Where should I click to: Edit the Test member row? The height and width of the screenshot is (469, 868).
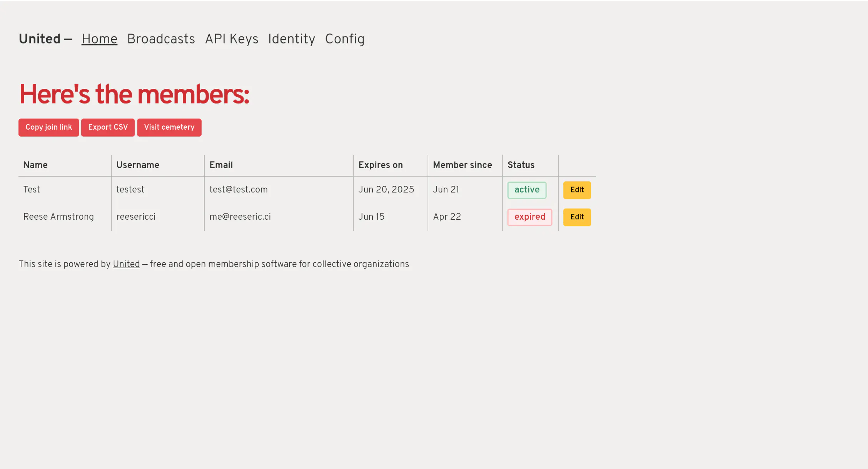click(x=577, y=190)
